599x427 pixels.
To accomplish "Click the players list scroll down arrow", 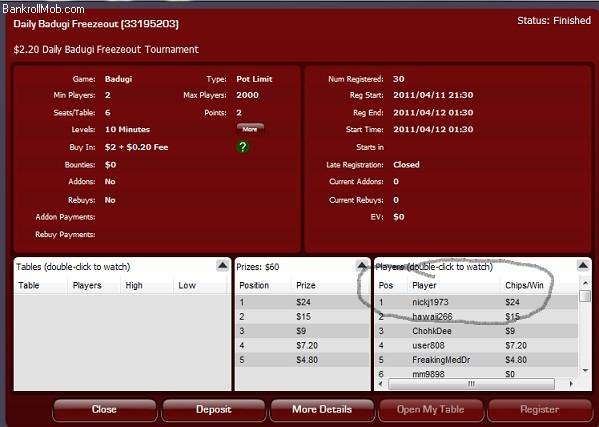I will click(585, 370).
